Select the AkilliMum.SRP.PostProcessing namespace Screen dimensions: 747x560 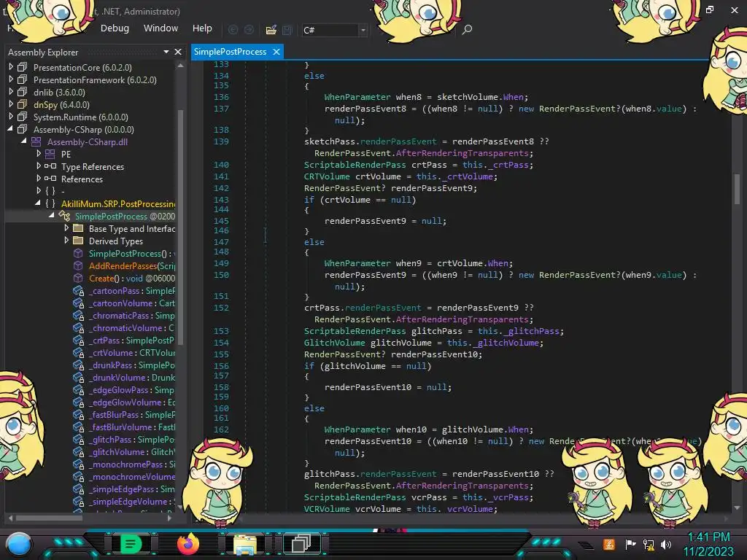(118, 204)
